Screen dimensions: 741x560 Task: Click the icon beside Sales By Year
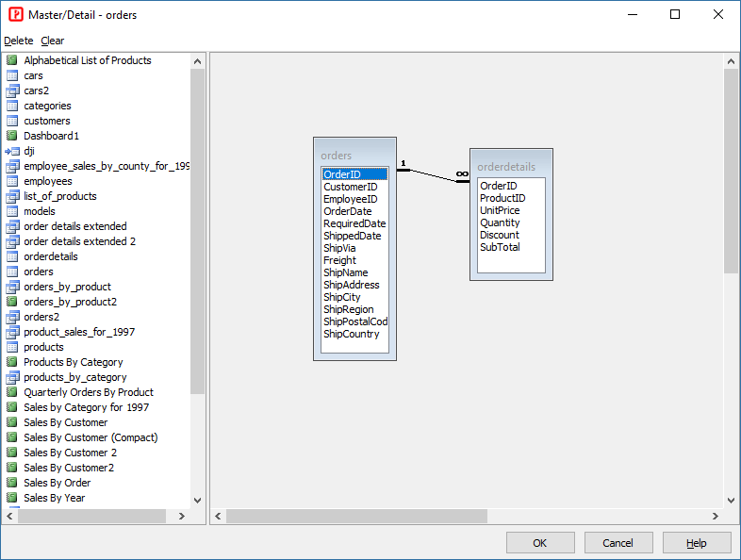point(12,498)
